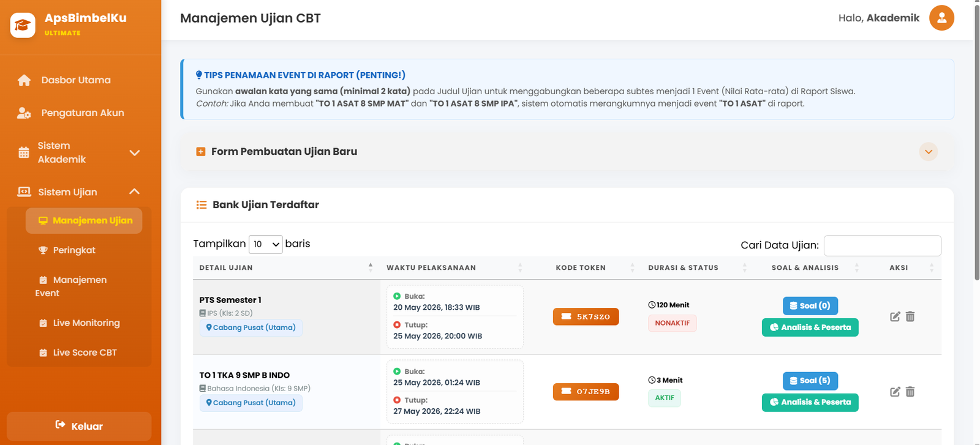
Task: Open Analisis & Peserta for PTS Semester 1
Action: pyautogui.click(x=810, y=327)
